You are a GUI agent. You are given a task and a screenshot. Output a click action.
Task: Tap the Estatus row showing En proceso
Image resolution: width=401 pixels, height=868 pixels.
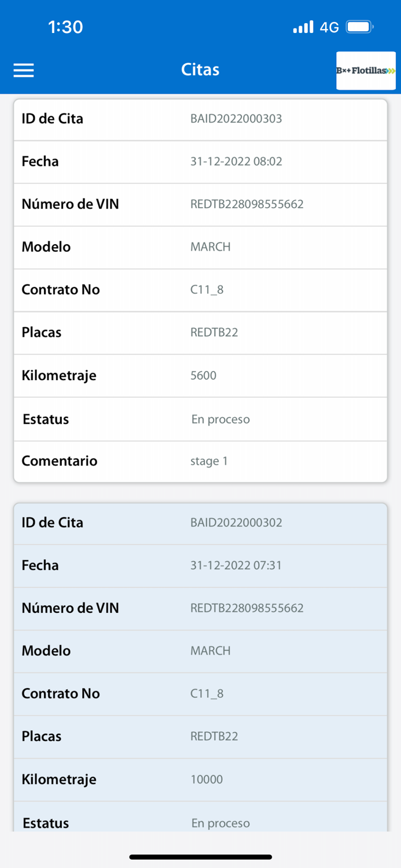(219, 419)
